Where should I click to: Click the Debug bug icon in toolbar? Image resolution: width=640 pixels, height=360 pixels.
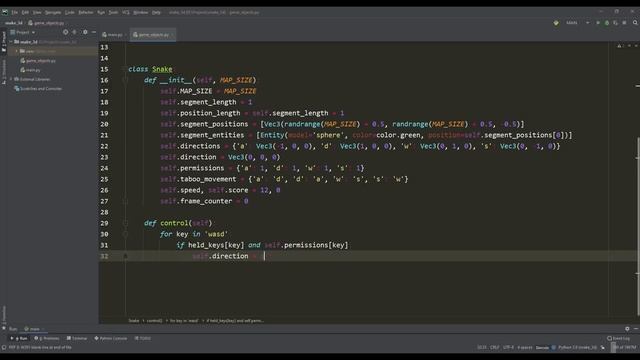pyautogui.click(x=607, y=23)
